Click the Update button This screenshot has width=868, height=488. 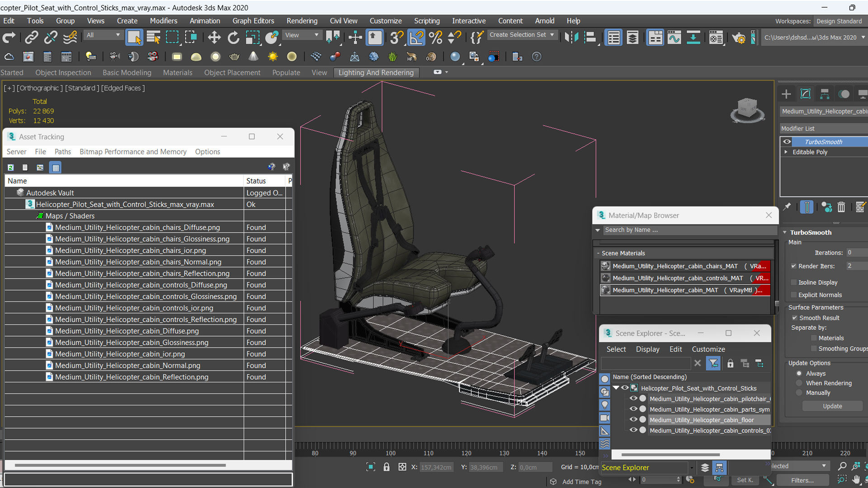click(x=832, y=406)
